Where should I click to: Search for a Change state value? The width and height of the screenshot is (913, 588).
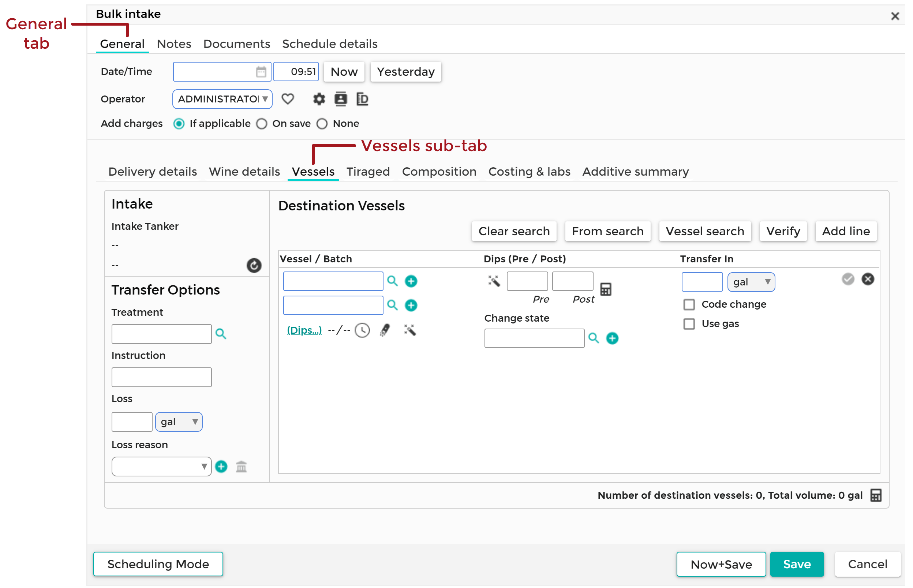[594, 338]
